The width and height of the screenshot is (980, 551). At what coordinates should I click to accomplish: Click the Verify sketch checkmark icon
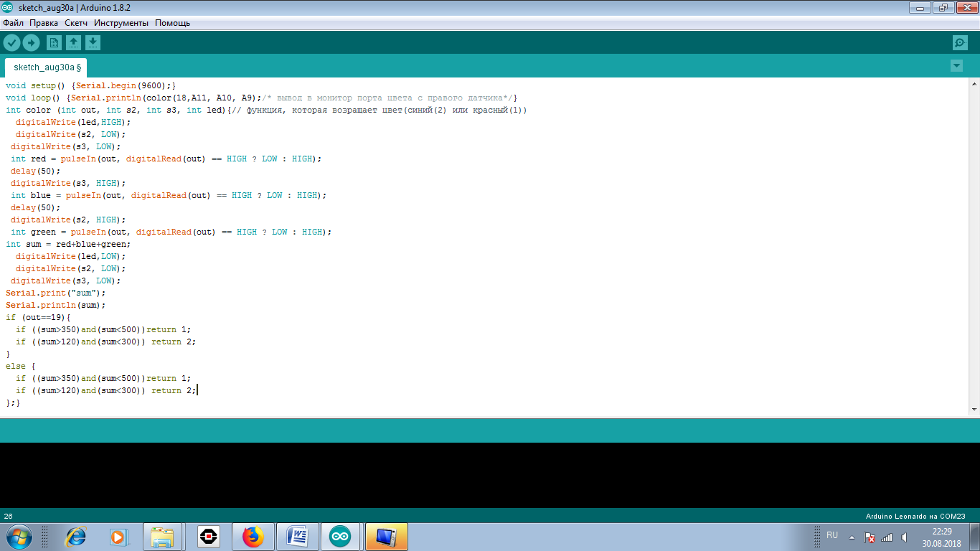coord(11,42)
